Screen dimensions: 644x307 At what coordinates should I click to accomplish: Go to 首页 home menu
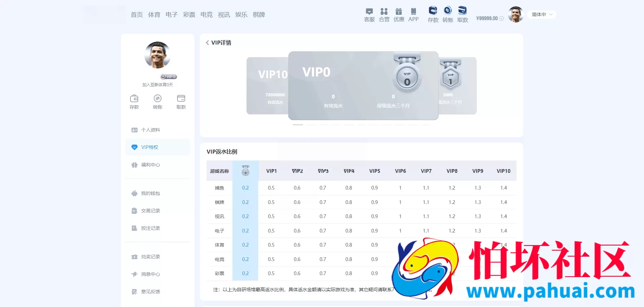137,15
